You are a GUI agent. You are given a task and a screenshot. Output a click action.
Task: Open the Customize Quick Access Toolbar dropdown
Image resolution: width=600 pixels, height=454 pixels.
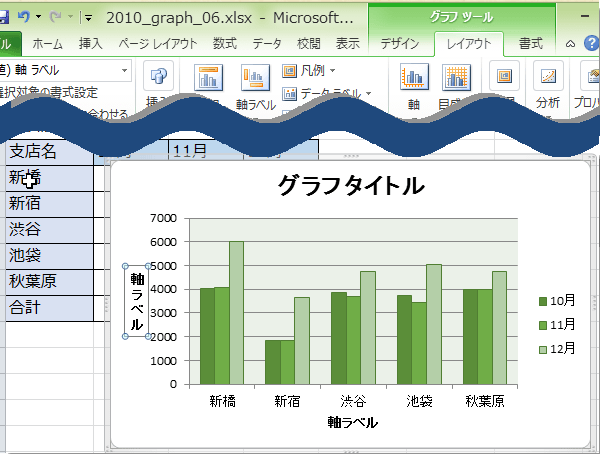point(88,17)
